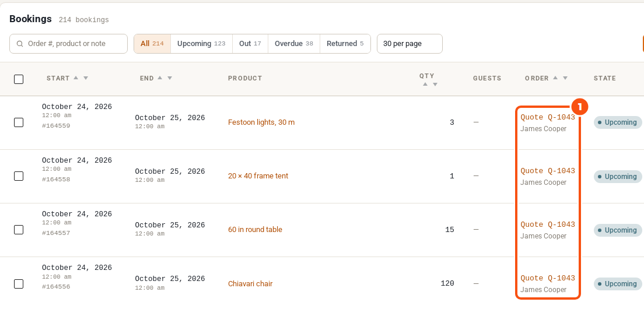
Task: Select checkbox for booking #164557
Action: 19,230
